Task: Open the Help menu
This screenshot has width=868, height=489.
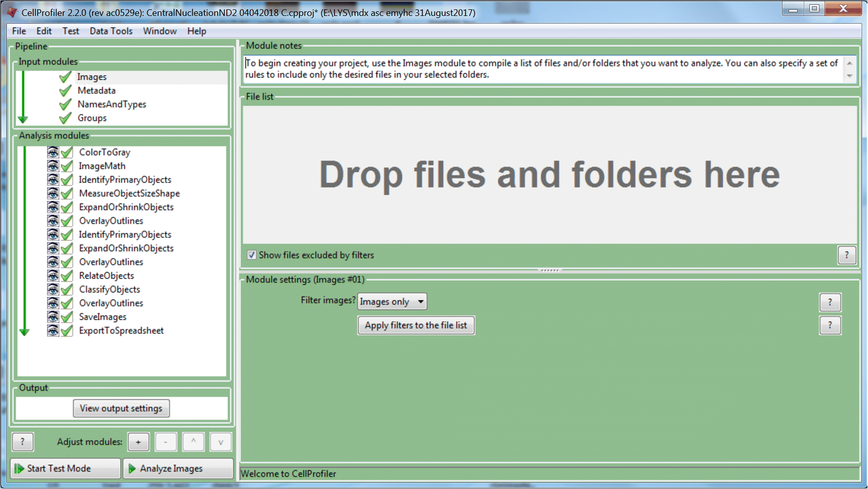Action: coord(197,31)
